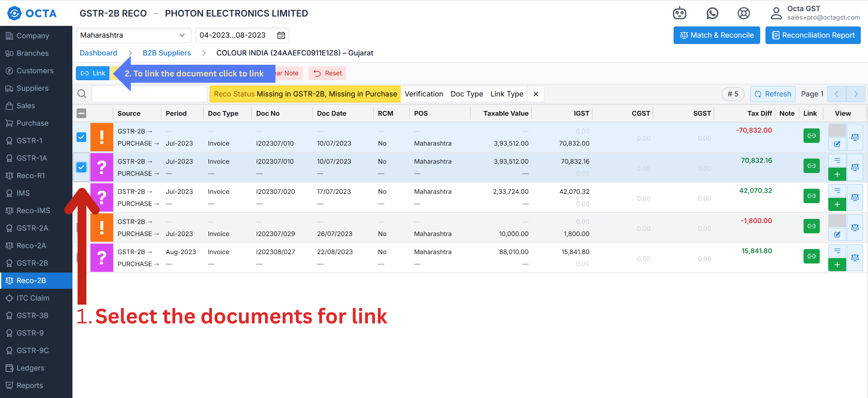Go to GSTR-3B sidebar menu item
Screen dimensions: 868x398
(x=32, y=315)
